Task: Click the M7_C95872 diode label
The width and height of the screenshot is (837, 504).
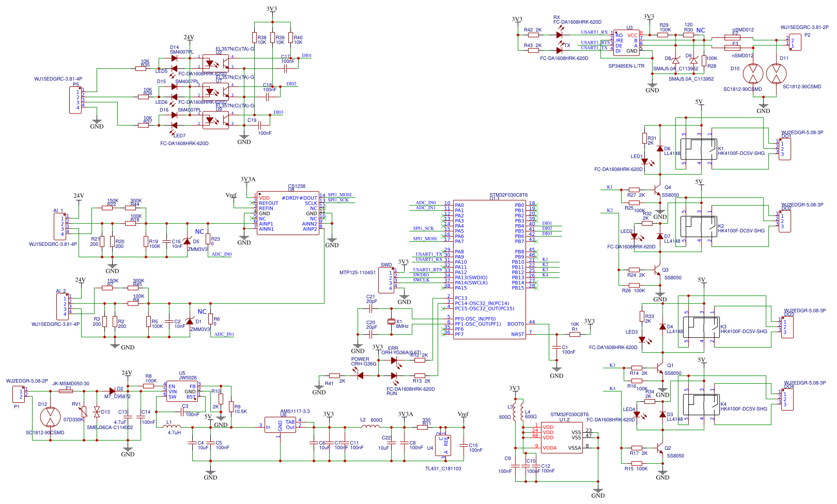Action: point(118,397)
